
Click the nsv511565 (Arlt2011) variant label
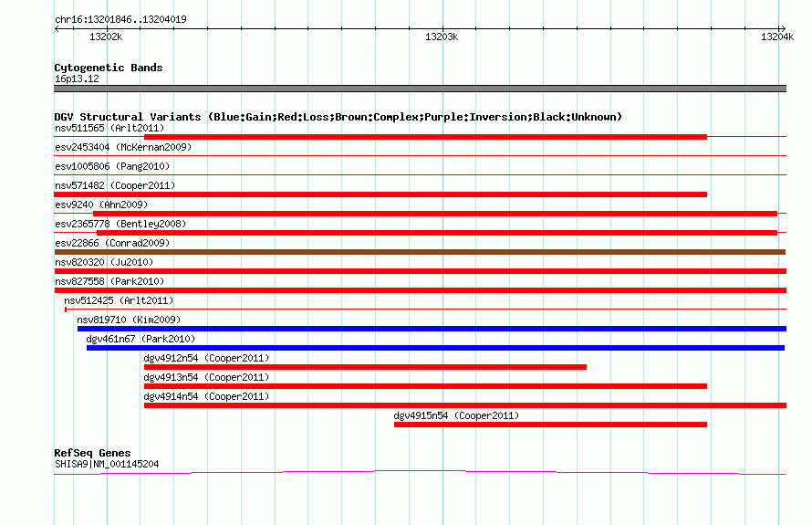pos(109,128)
